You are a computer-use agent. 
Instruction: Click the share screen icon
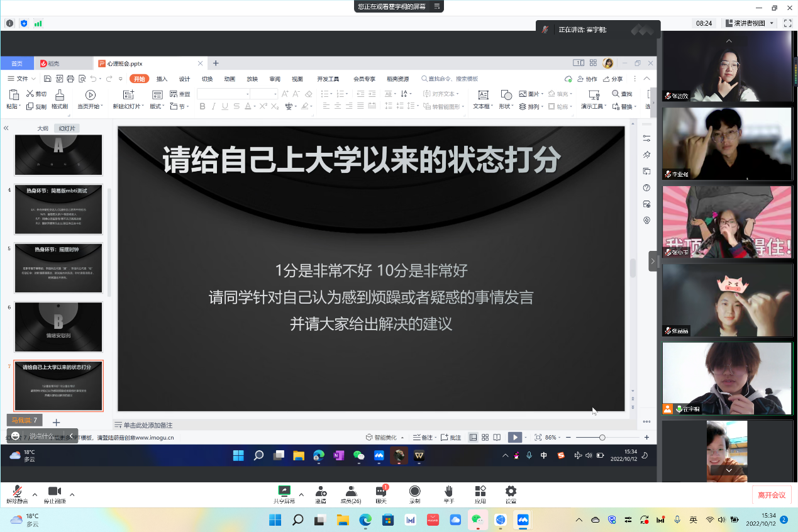[x=284, y=491]
